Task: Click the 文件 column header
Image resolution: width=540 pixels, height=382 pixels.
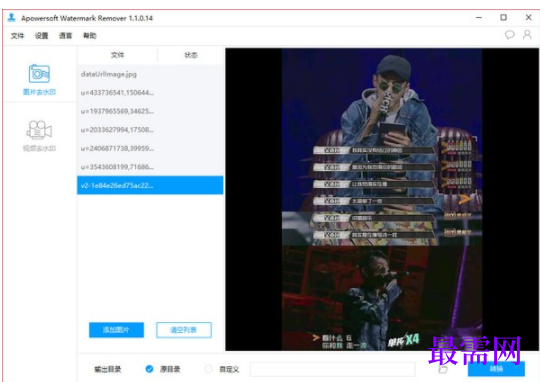Action: (x=117, y=55)
